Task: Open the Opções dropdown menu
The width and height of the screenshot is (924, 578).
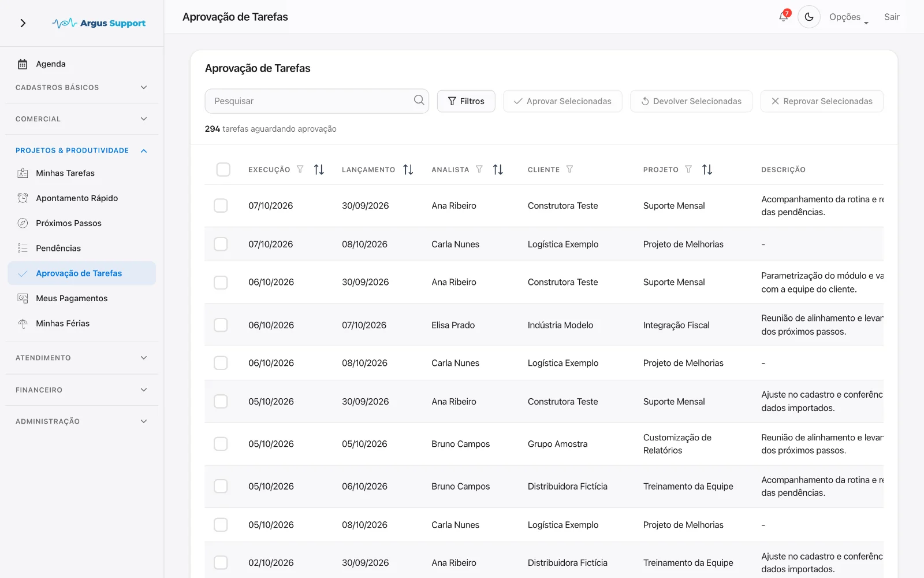Action: pos(849,17)
